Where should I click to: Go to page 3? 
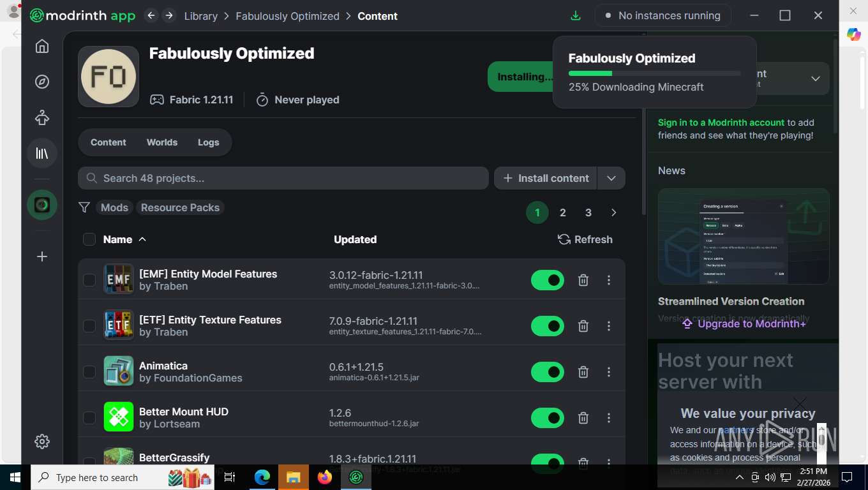pyautogui.click(x=588, y=212)
